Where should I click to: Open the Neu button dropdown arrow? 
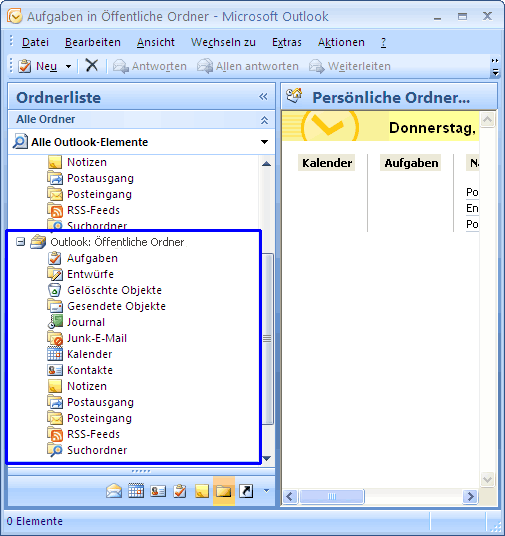click(x=68, y=66)
